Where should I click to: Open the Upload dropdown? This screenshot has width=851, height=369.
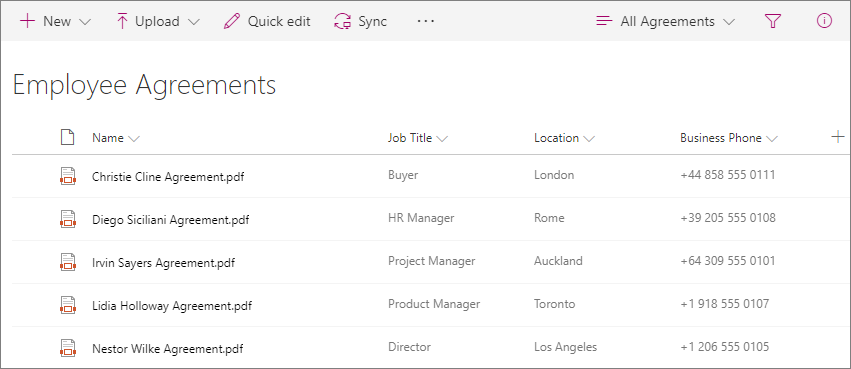point(158,21)
